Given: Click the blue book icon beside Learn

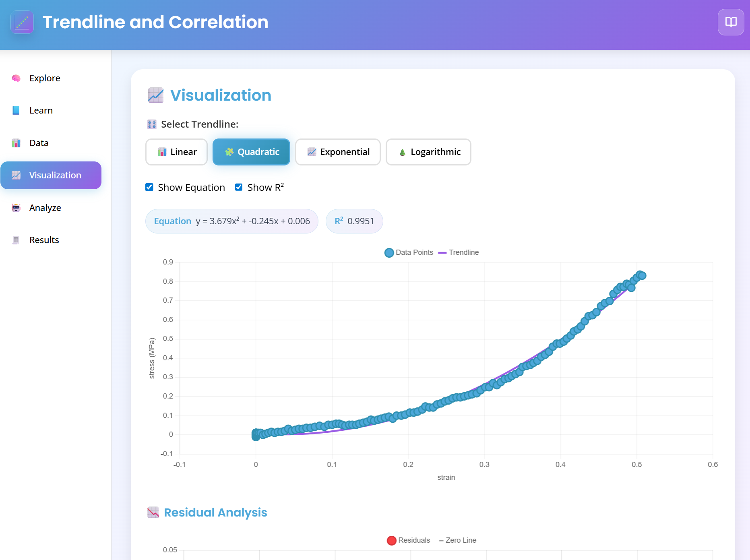Looking at the screenshot, I should pyautogui.click(x=16, y=110).
